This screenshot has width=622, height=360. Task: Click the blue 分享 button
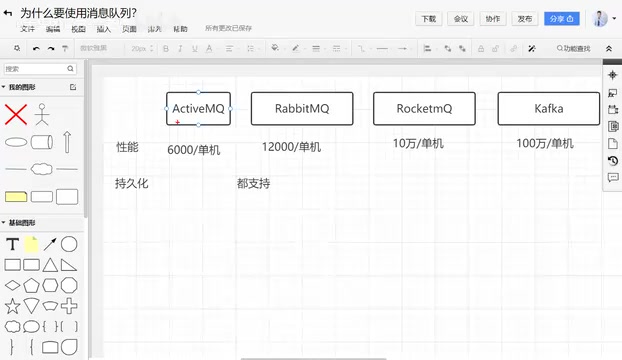(561, 19)
